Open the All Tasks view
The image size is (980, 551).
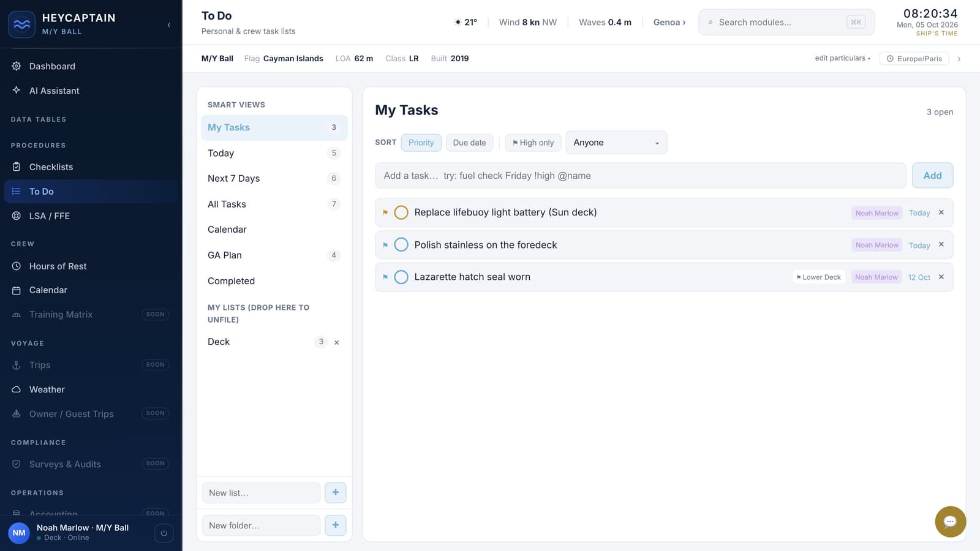pos(274,204)
